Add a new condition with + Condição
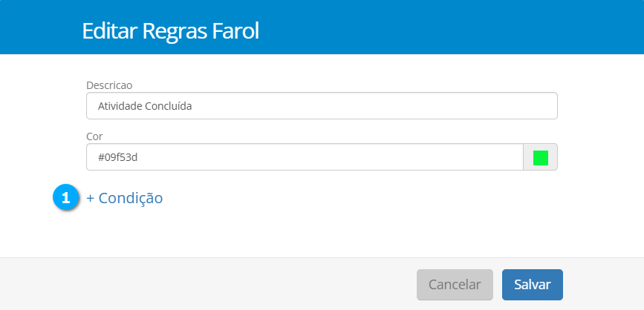 click(125, 198)
